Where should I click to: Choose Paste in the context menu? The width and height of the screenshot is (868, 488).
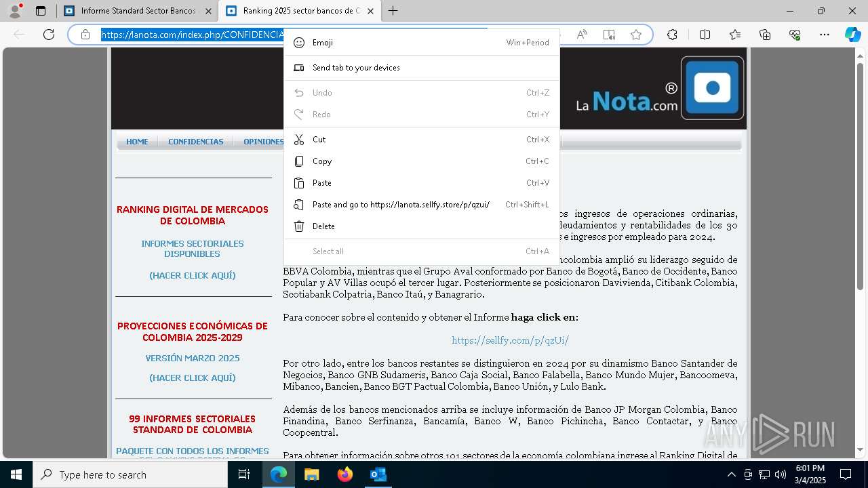[x=421, y=183]
